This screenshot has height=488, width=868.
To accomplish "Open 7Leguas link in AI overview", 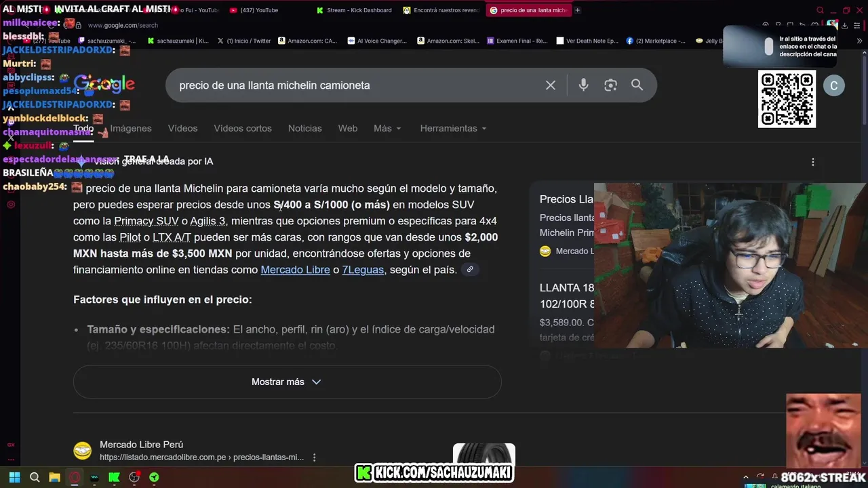I will (363, 270).
